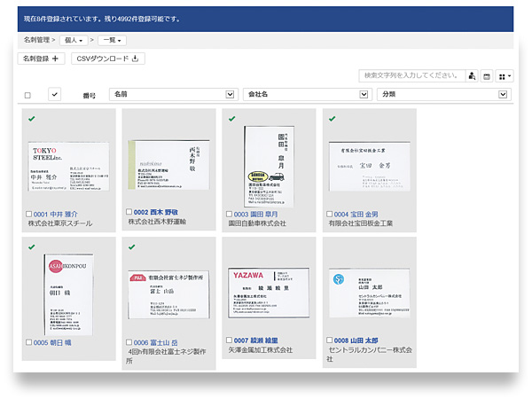Screen dimensions: 532x399
Task: Click company name 有限会社宝田板金工業
Action: point(360,223)
